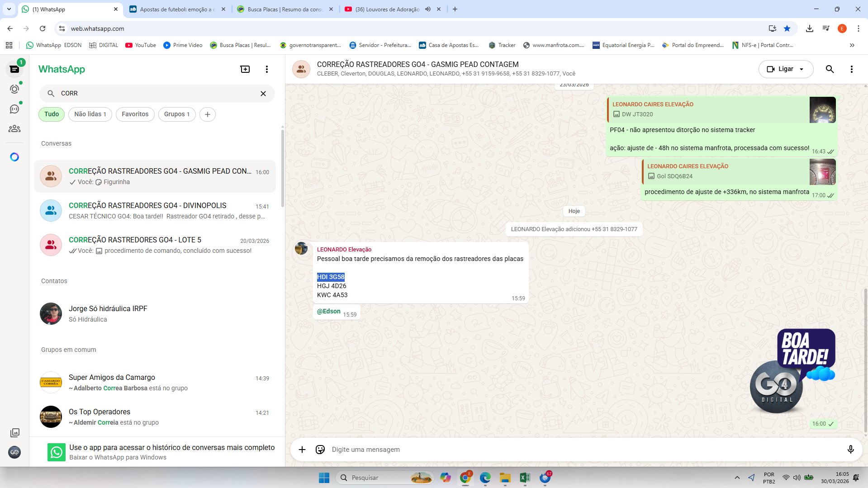Open the chat list three-dot menu

click(x=267, y=69)
